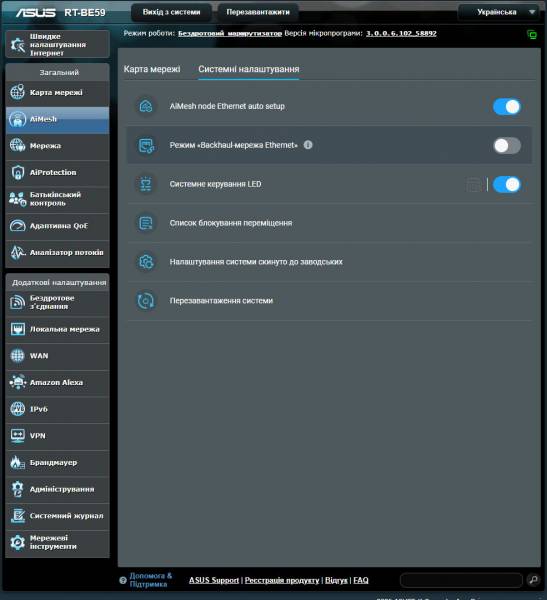This screenshot has width=547, height=600.
Task: Enable the Backhaul Ethernet mode toggle
Action: coord(507,145)
